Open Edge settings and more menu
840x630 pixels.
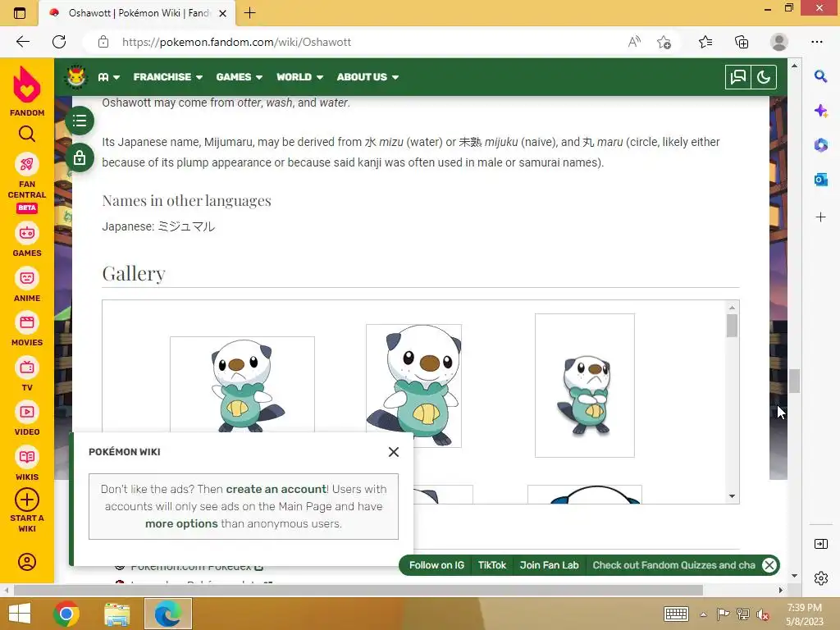(x=817, y=42)
